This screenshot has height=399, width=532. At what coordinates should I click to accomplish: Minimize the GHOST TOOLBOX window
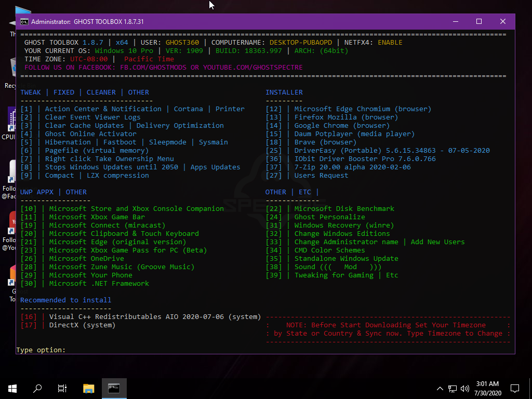[x=456, y=21]
